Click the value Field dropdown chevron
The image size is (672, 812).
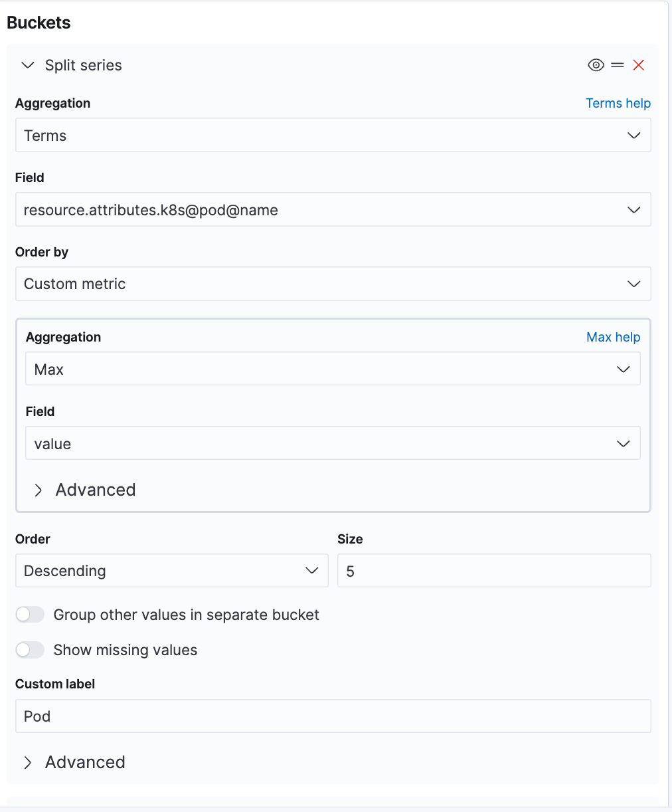click(x=624, y=443)
